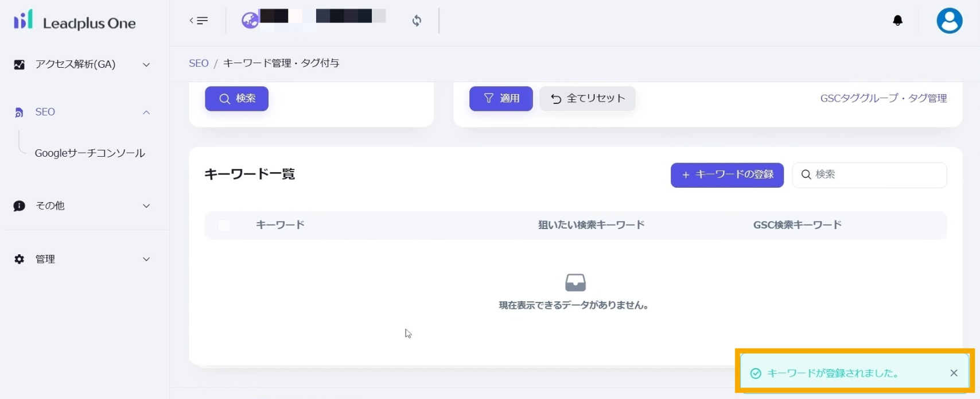This screenshot has width=980, height=399.
Task: Click the success checkmark icon in the toast
Action: coord(756,374)
